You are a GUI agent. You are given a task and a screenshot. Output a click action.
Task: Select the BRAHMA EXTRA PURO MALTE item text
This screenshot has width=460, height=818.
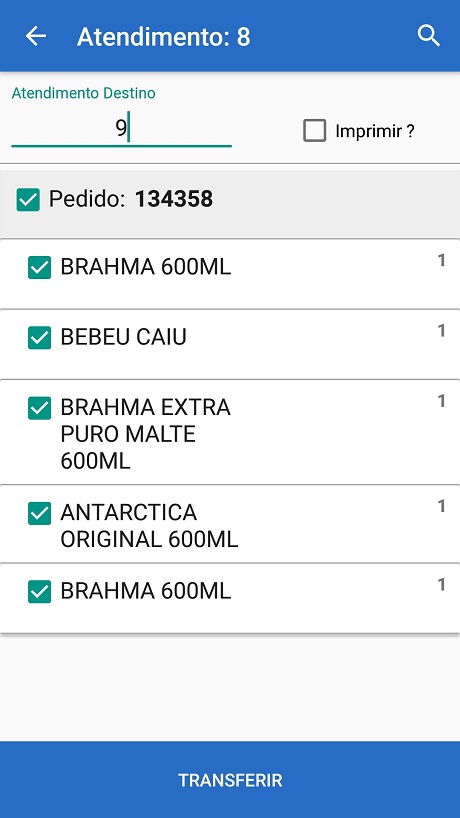[146, 434]
